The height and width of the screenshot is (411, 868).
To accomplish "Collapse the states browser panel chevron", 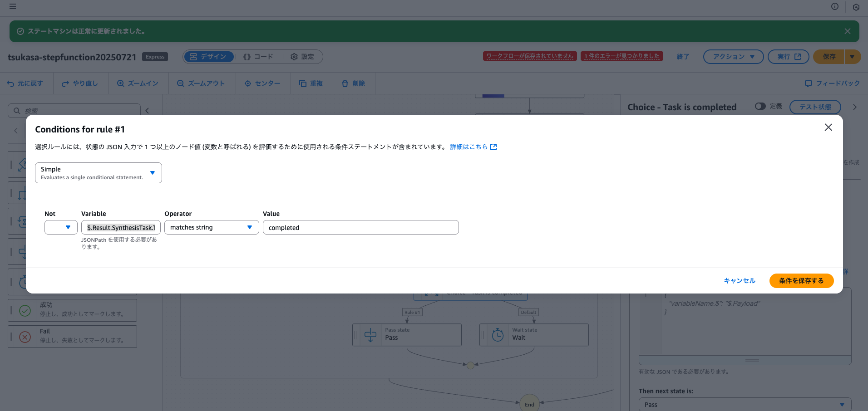I will (147, 110).
